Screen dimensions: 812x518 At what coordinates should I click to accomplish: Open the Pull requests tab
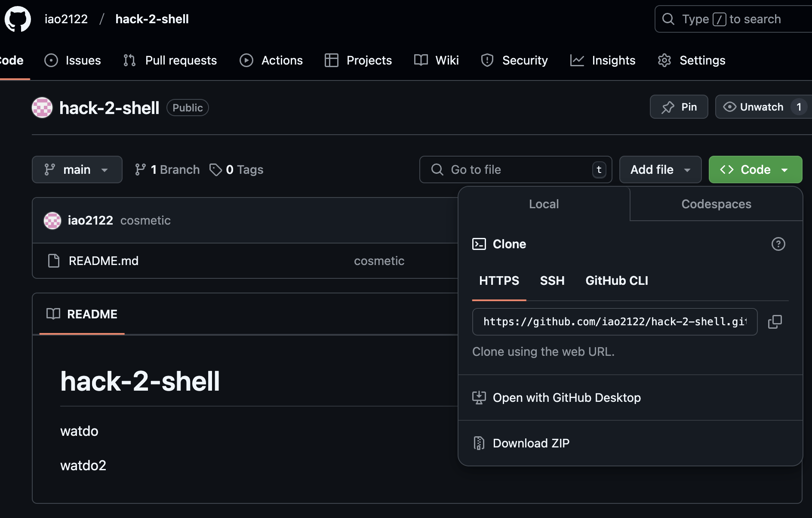(x=170, y=60)
